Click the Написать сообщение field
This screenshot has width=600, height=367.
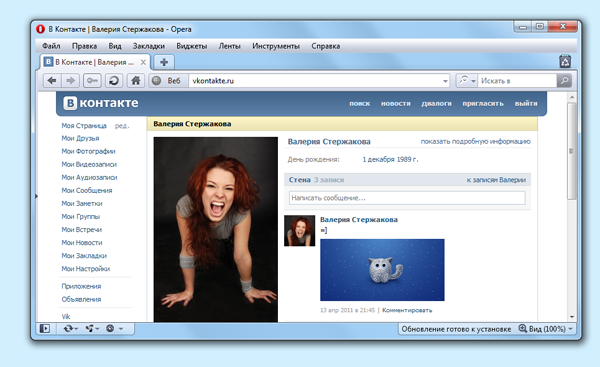(407, 198)
